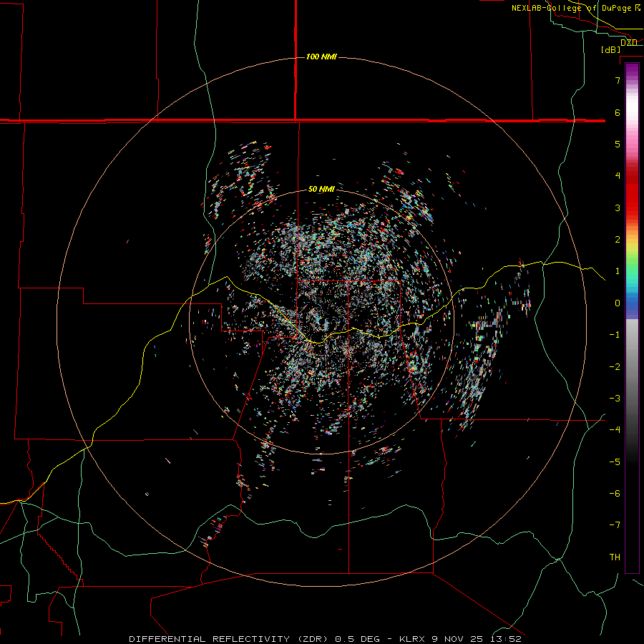644x644 pixels.
Task: Click the 2 value on the color scale
Action: tap(618, 240)
